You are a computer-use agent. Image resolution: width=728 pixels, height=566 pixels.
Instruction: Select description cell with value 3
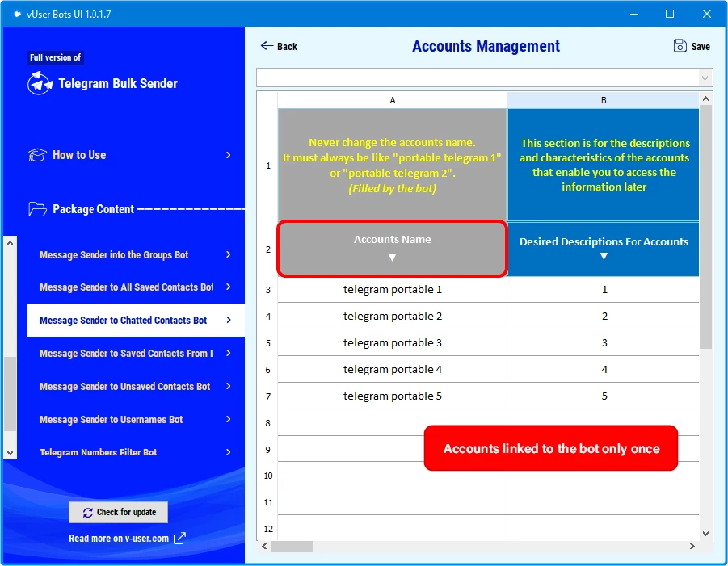[x=603, y=343]
